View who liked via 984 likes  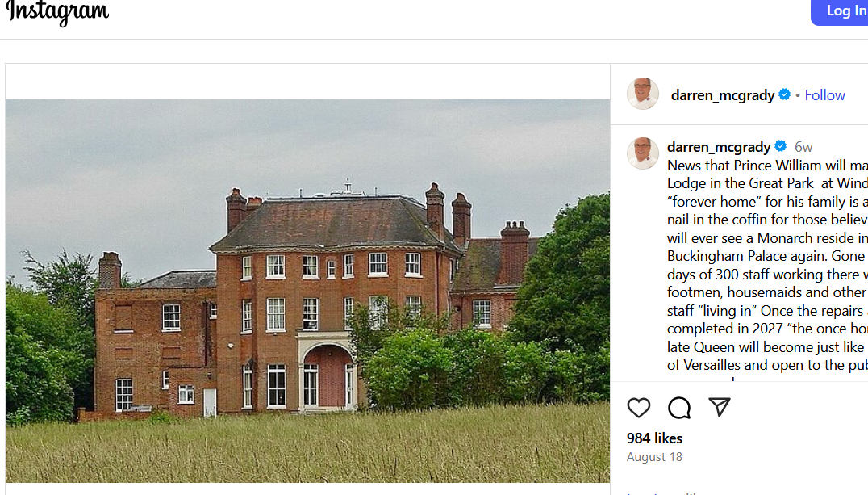tap(654, 438)
